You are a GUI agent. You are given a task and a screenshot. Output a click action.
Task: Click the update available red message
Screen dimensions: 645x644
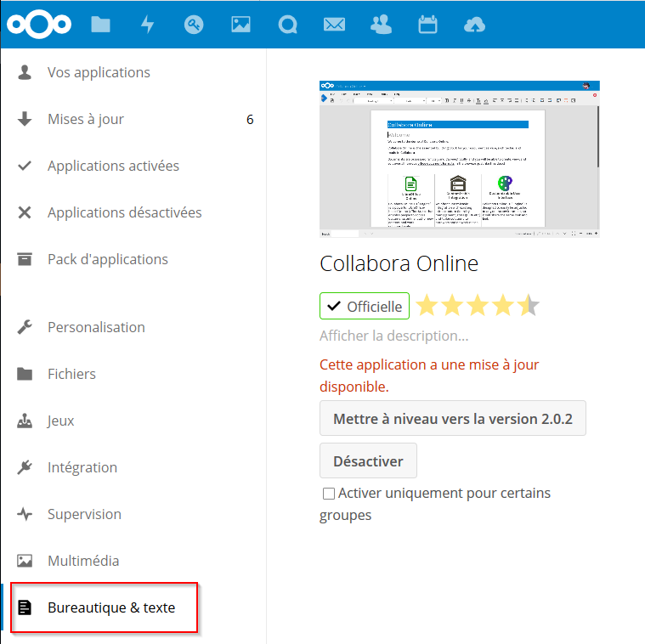pyautogui.click(x=429, y=376)
